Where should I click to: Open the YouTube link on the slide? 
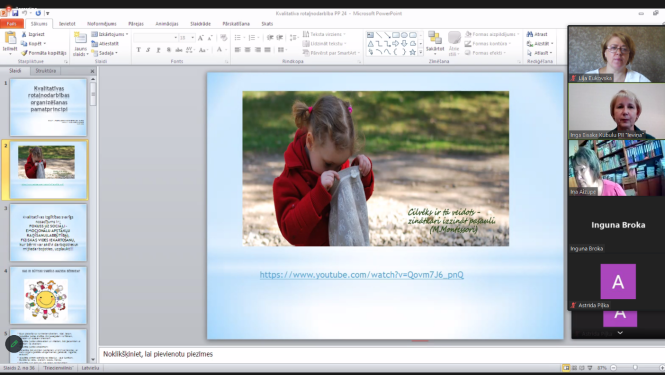pos(361,275)
